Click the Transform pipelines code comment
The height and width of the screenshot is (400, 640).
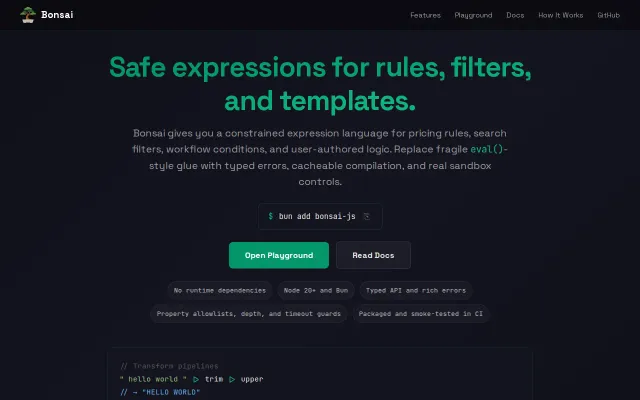click(x=169, y=366)
